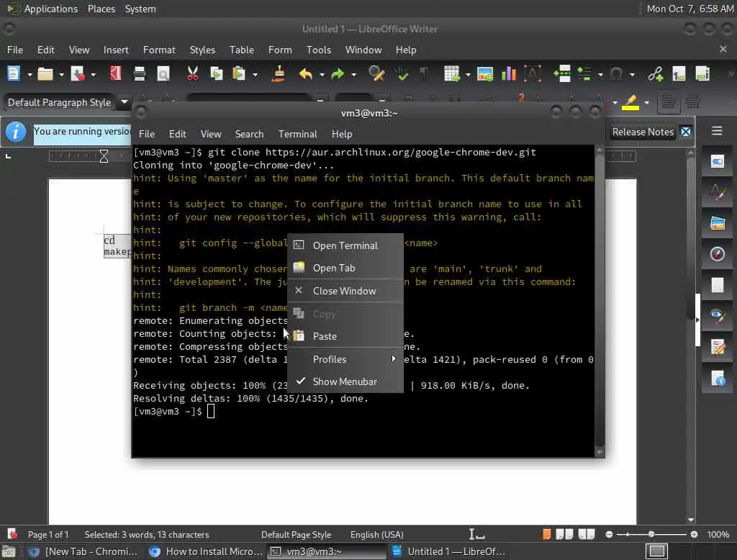The height and width of the screenshot is (560, 737).
Task: Open the Default Paragraph Style dropdown
Action: coord(124,101)
